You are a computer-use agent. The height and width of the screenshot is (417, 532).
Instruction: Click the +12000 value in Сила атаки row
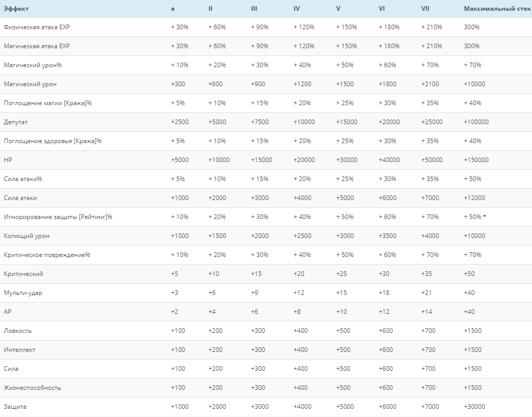(x=475, y=198)
